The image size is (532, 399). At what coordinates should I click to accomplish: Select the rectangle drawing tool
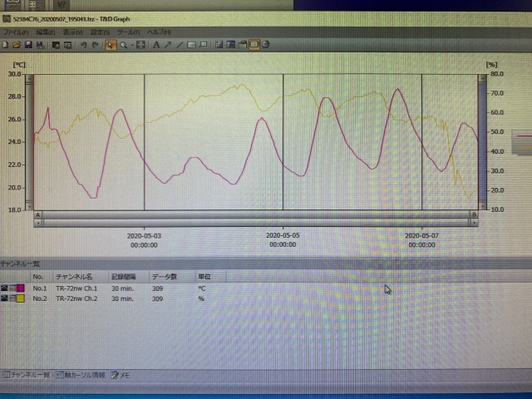pos(192,45)
